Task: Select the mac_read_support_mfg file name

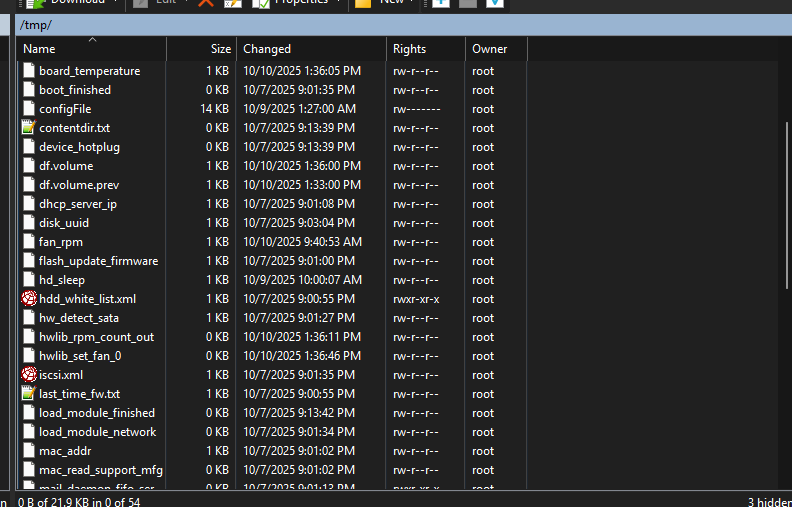Action: [x=101, y=470]
